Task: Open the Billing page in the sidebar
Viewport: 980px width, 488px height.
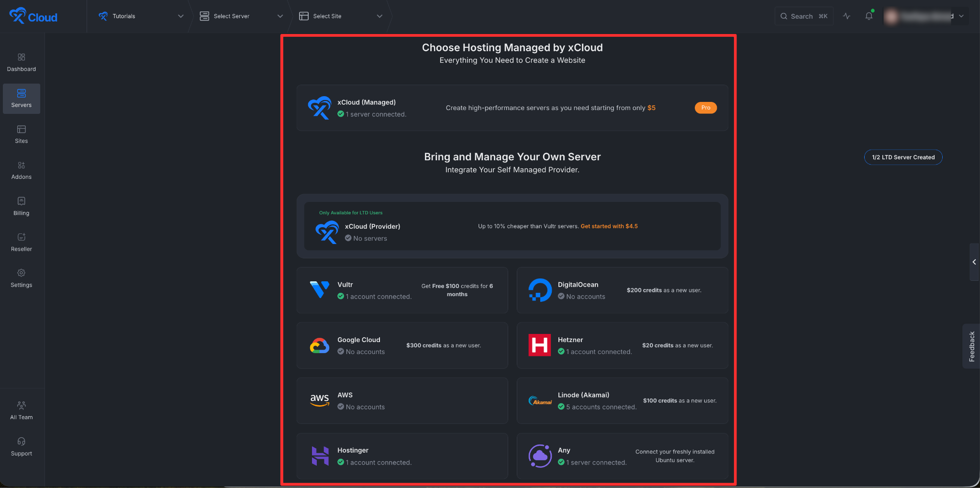Action: (22, 206)
